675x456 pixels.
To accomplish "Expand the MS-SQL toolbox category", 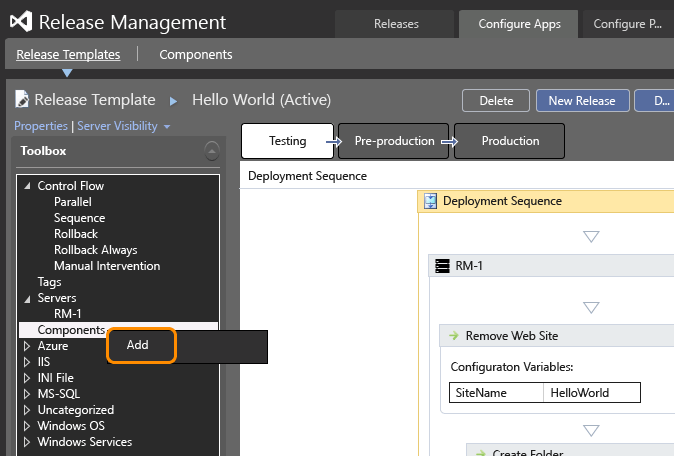I will tap(27, 394).
